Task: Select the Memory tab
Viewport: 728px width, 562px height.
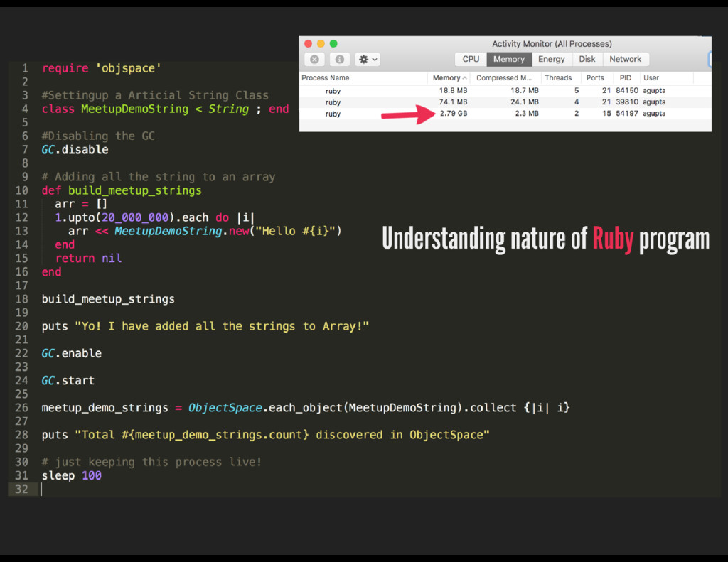Action: (509, 59)
